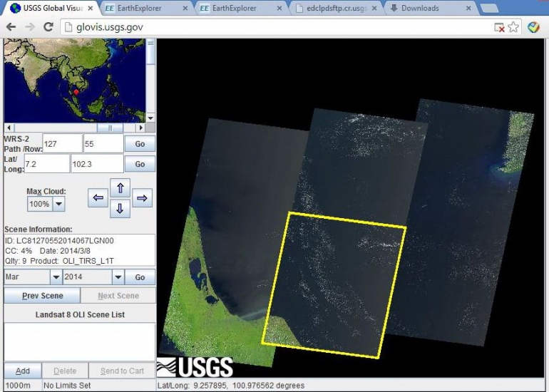Reload the glovis page
The width and height of the screenshot is (549, 392).
click(48, 27)
